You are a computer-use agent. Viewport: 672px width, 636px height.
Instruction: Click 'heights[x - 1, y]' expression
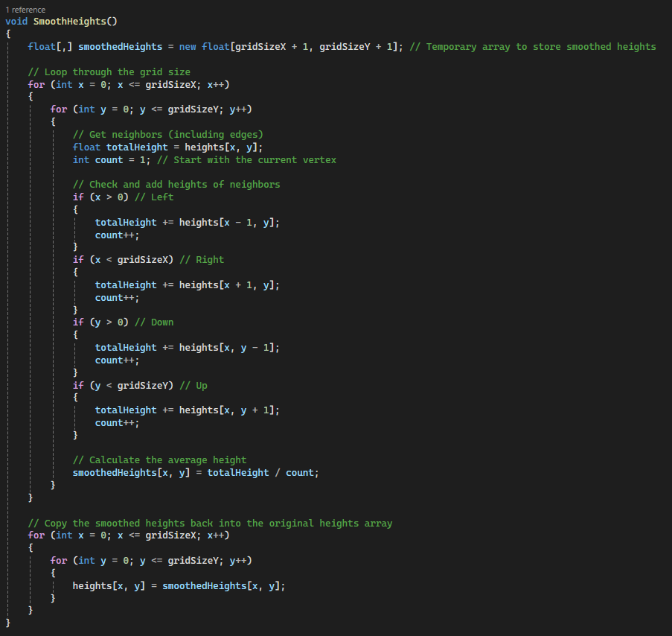point(229,223)
